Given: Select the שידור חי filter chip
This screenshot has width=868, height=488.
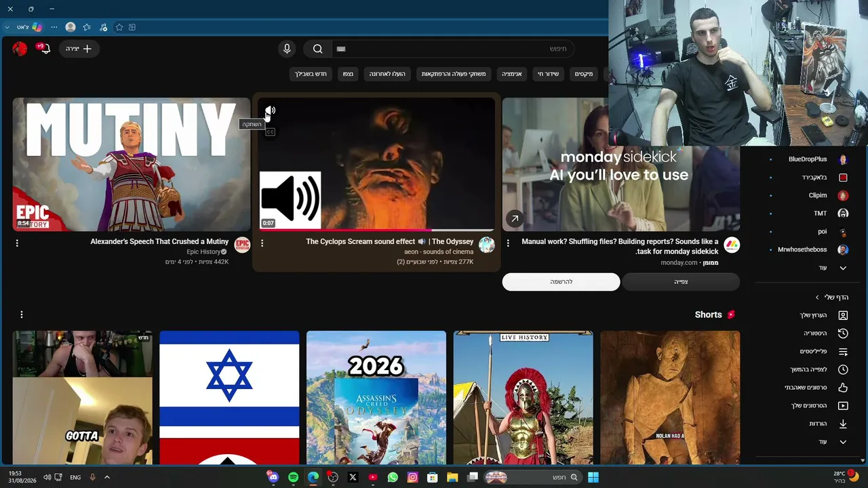Looking at the screenshot, I should 548,74.
